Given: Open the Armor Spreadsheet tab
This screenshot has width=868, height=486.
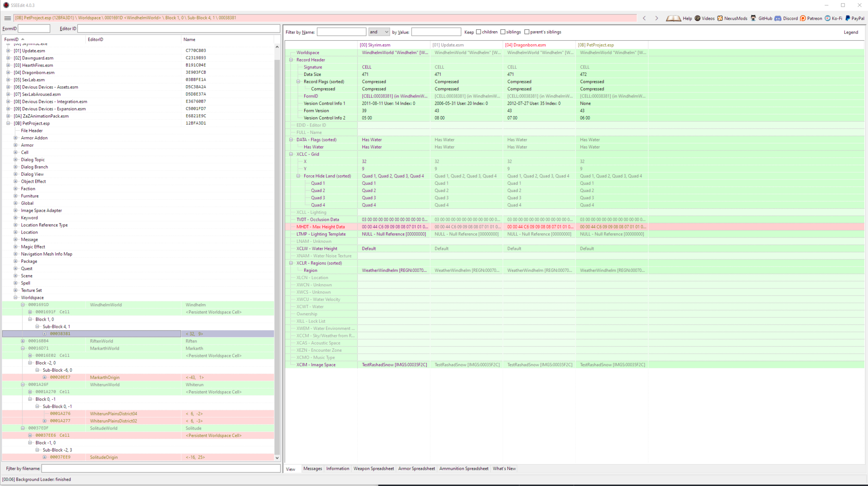Looking at the screenshot, I should tap(416, 469).
